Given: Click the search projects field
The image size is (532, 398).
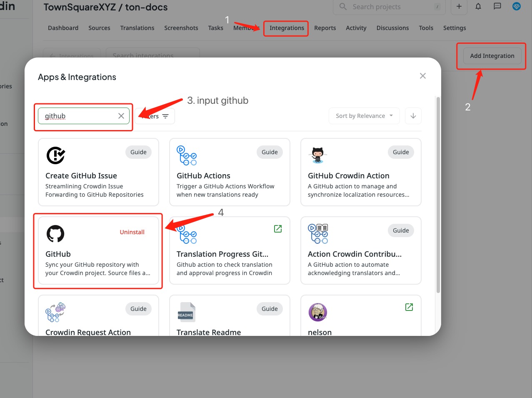Looking at the screenshot, I should (x=389, y=7).
